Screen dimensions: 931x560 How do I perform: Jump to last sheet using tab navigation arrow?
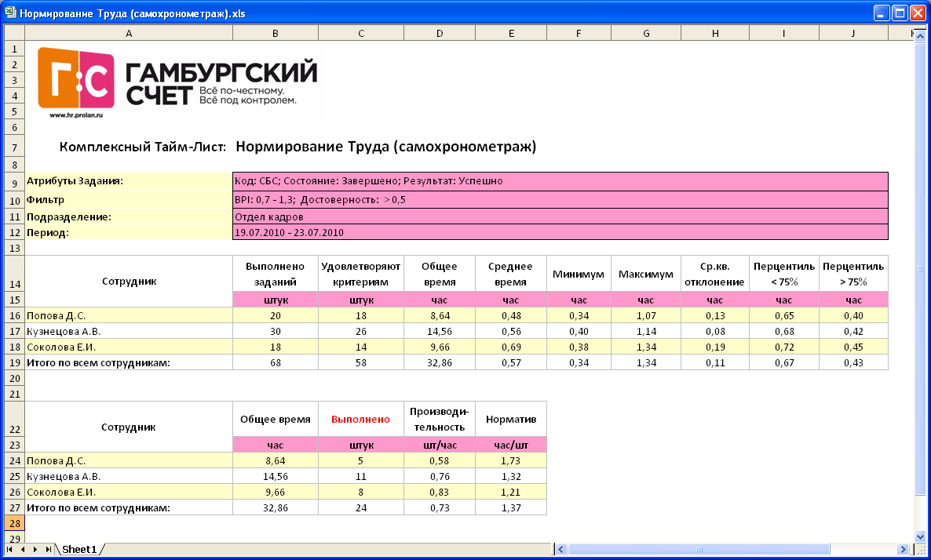[x=49, y=549]
